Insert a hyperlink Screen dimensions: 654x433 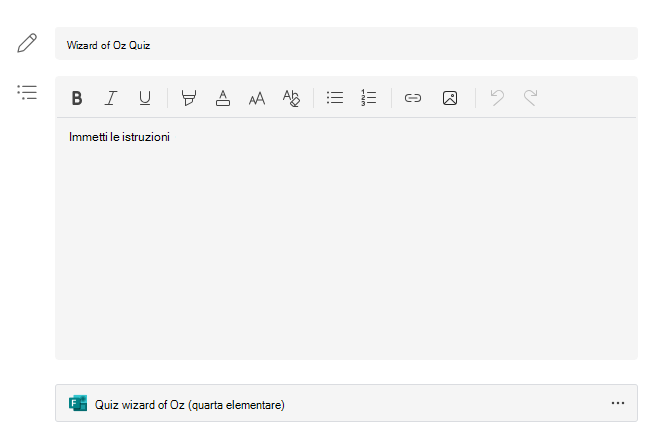click(x=413, y=98)
